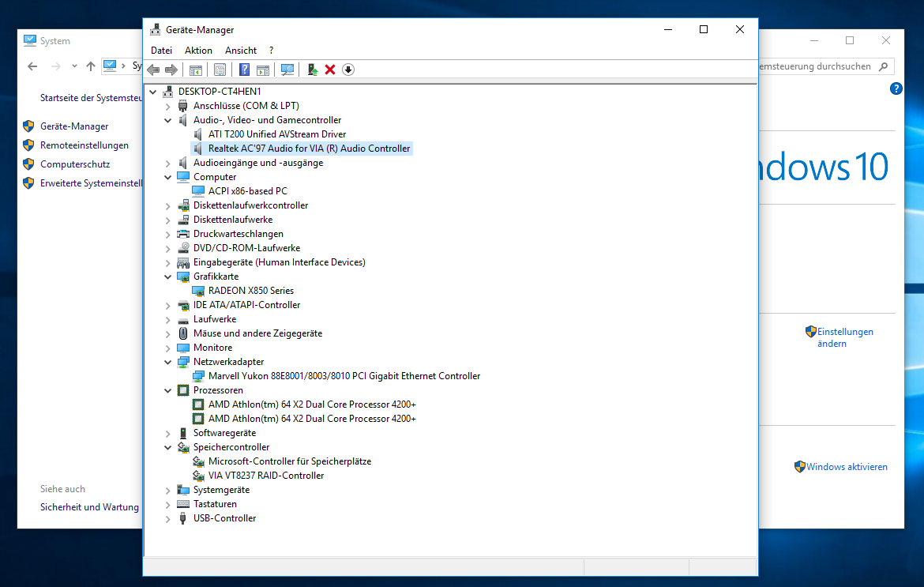The width and height of the screenshot is (924, 587).
Task: Click the Systemsteuerung durchsuchen search field
Action: [825, 66]
